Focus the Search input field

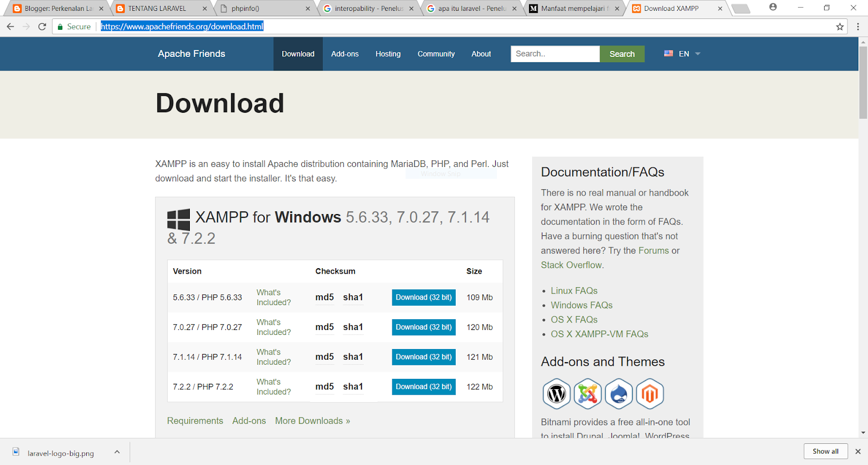click(555, 54)
